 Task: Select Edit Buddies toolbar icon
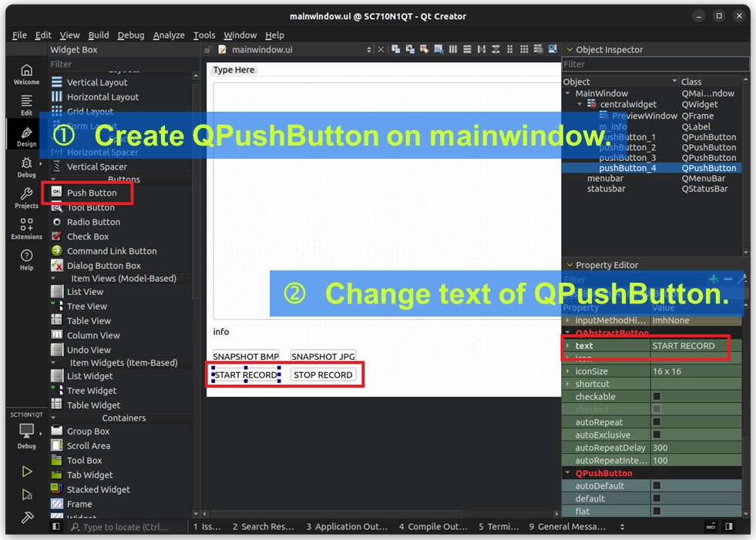click(425, 49)
